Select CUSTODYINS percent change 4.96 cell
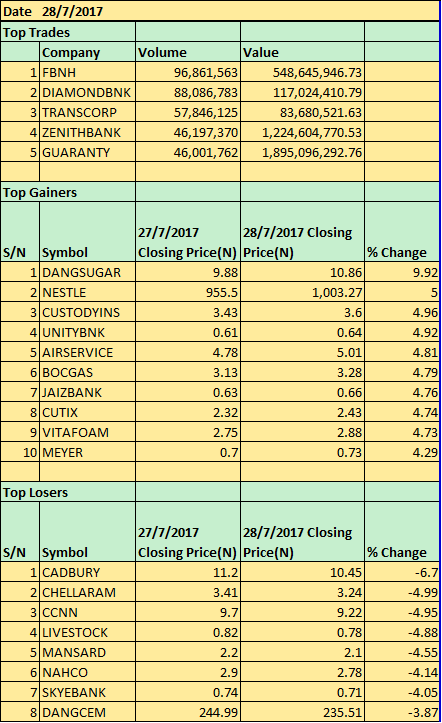Image resolution: width=442 pixels, height=723 pixels. tap(402, 312)
